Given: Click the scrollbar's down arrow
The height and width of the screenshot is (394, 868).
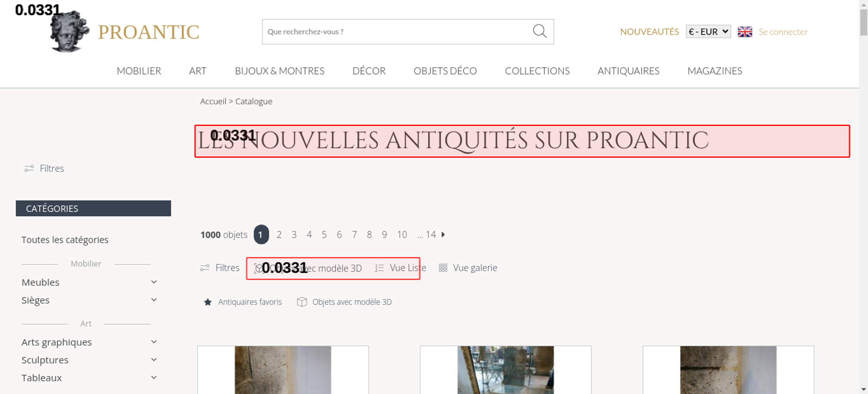Looking at the screenshot, I should tap(864, 390).
